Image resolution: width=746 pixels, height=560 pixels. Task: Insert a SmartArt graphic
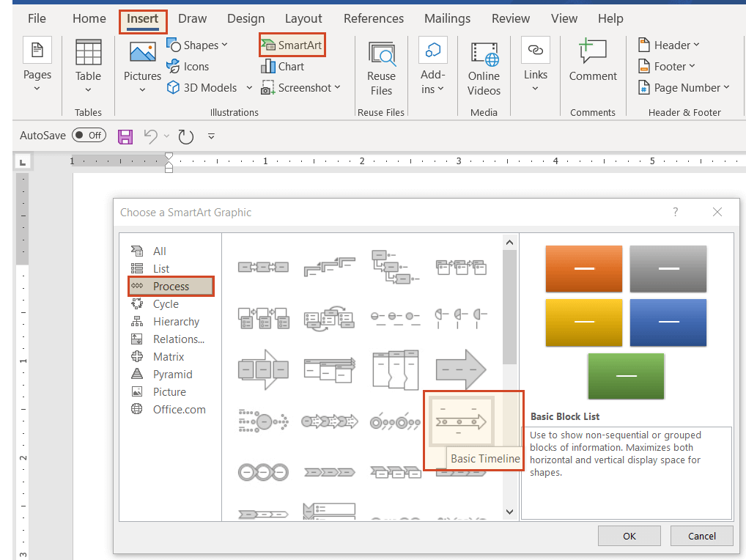(x=292, y=45)
